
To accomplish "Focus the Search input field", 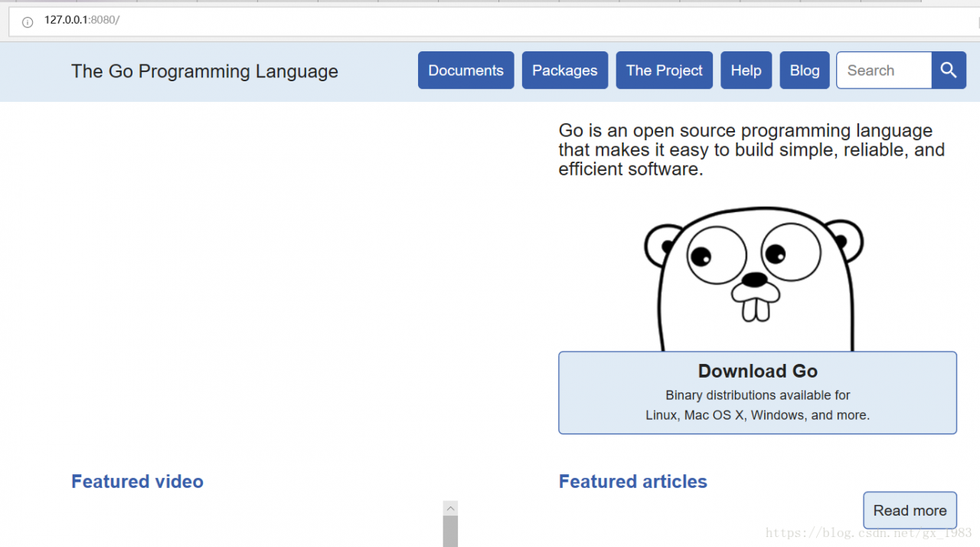I will point(884,70).
